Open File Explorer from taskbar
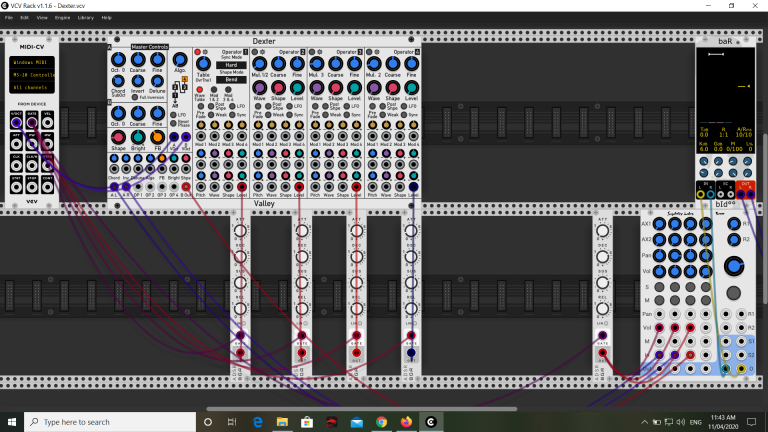The image size is (768, 432). [282, 422]
